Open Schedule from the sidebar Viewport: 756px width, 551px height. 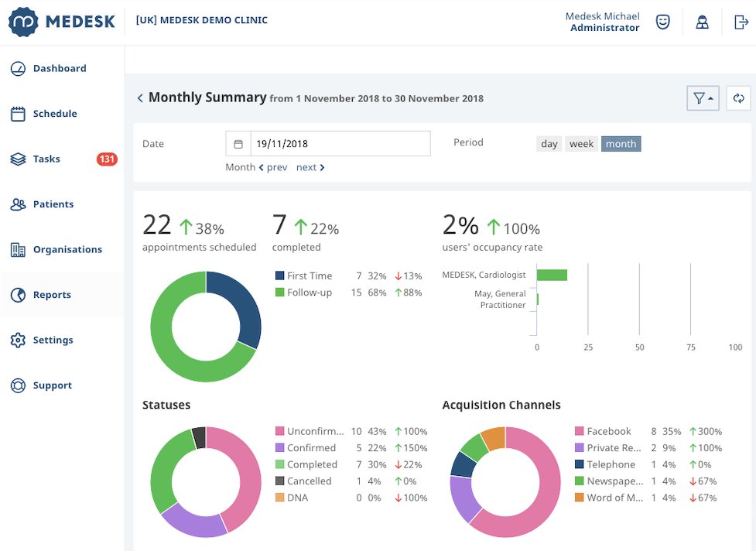(54, 114)
